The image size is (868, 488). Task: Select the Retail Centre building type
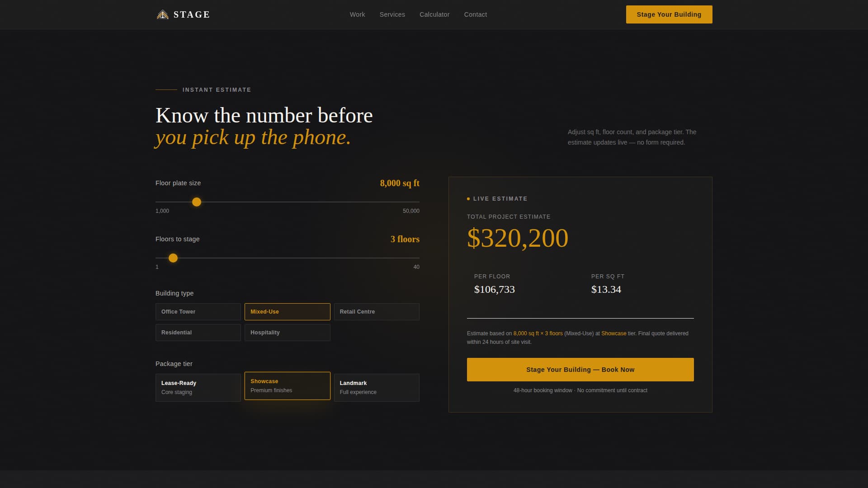click(377, 311)
